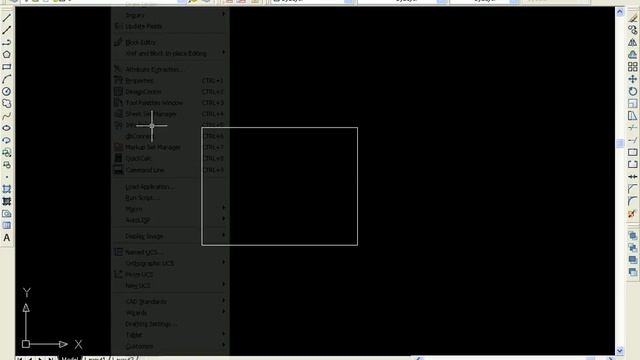Select the Gradient fill tool
This screenshot has width=640, height=360.
pos(7,202)
